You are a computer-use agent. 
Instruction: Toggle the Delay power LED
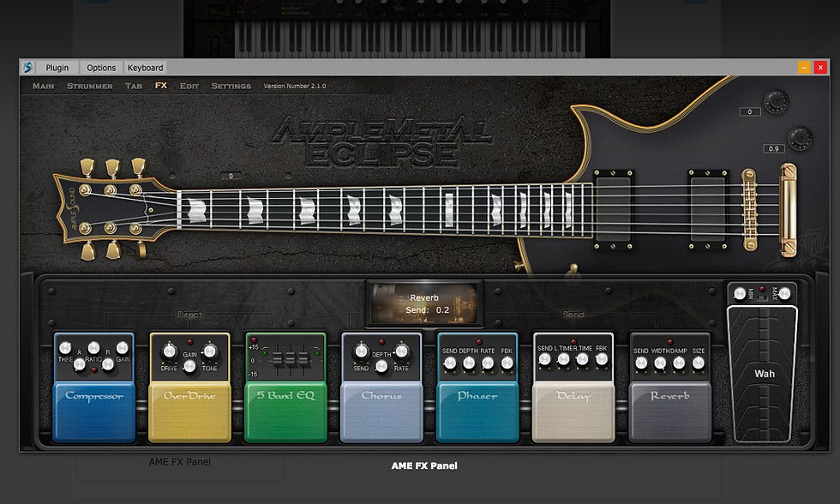point(573,341)
